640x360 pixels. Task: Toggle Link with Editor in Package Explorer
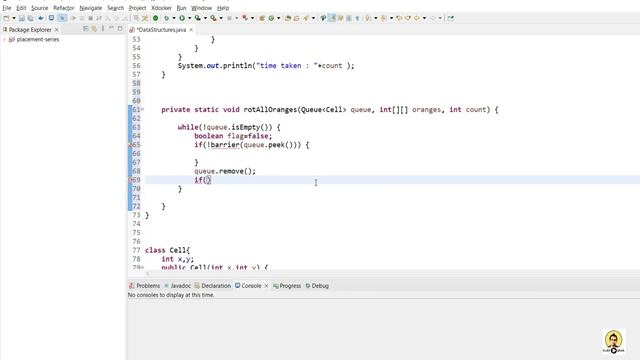[94, 29]
